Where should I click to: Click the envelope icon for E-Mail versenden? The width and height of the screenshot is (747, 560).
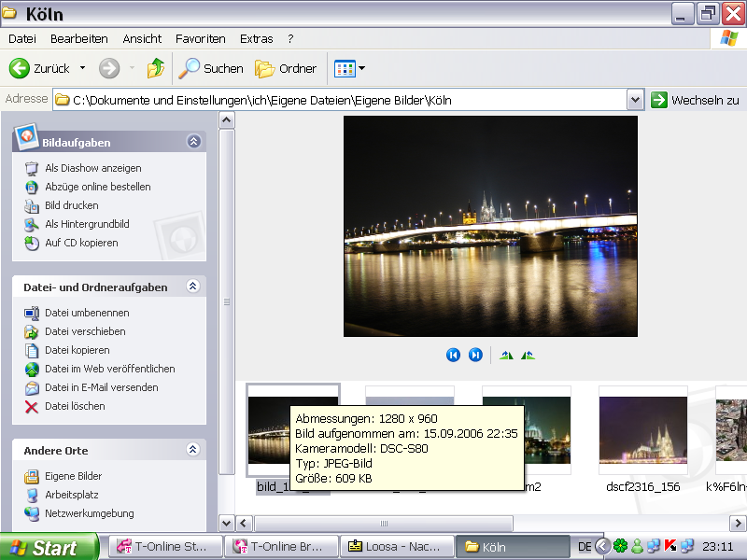tap(32, 388)
